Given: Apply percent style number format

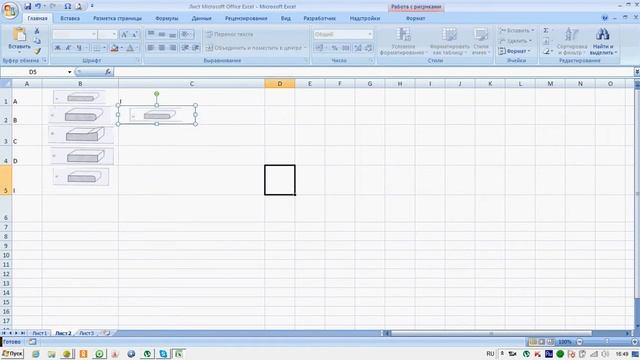Looking at the screenshot, I should (335, 48).
